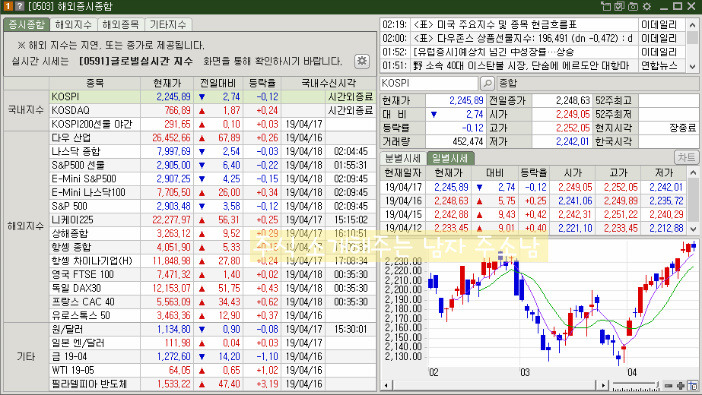Image resolution: width=702 pixels, height=395 pixels.
Task: Click the 국내수신시각 column header
Action: pos(329,83)
